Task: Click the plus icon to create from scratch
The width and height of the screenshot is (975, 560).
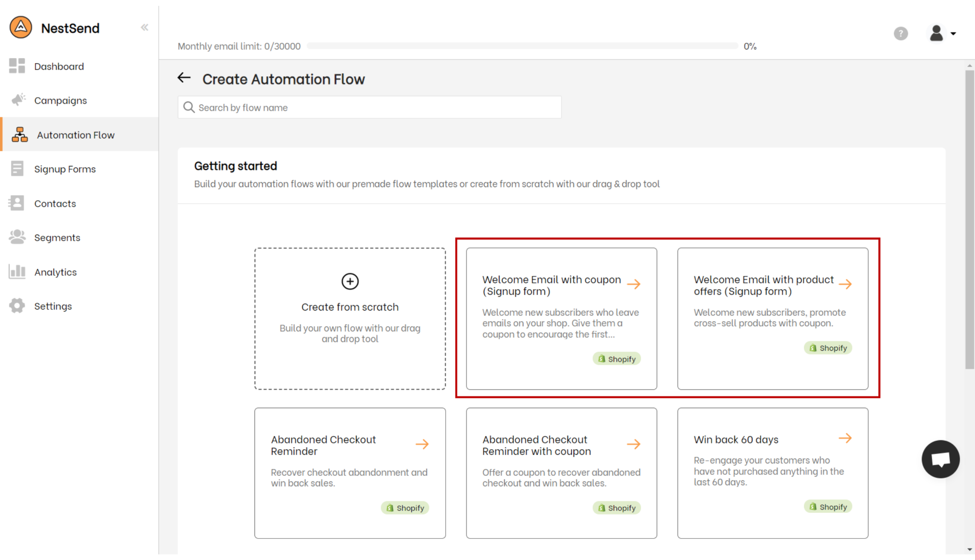Action: pos(350,281)
